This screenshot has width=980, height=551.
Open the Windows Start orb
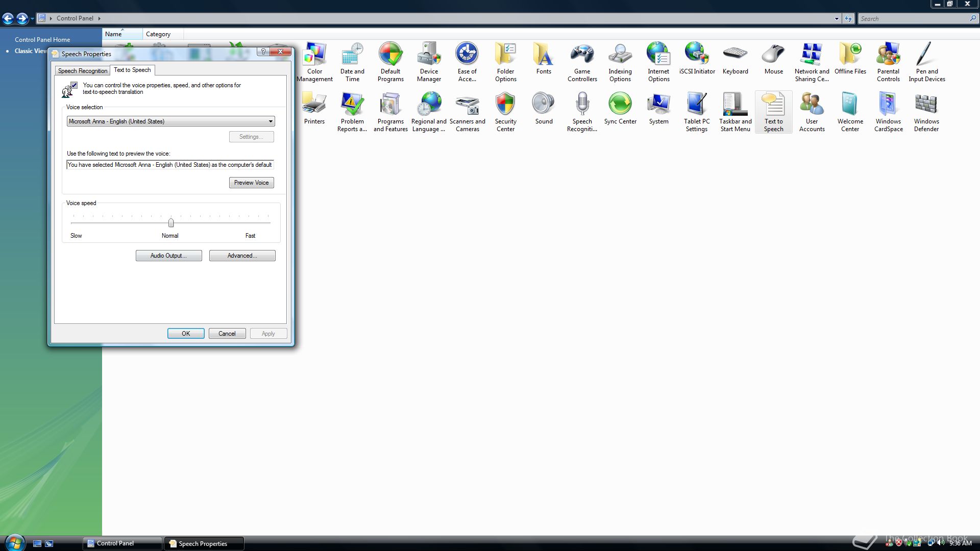pos(14,542)
